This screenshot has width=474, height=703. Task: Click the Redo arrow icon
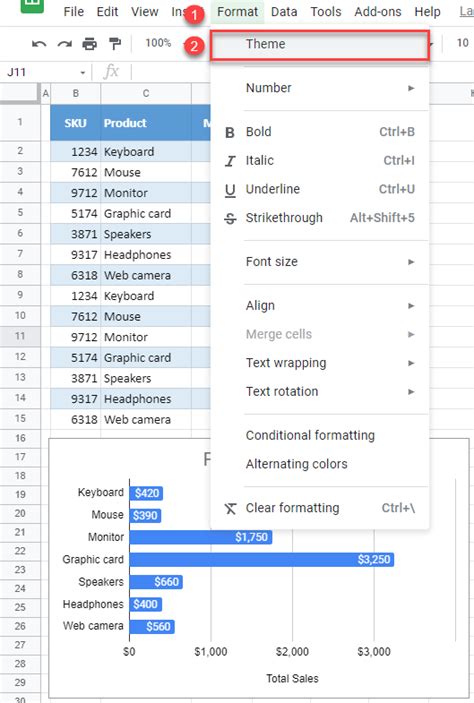[x=65, y=43]
